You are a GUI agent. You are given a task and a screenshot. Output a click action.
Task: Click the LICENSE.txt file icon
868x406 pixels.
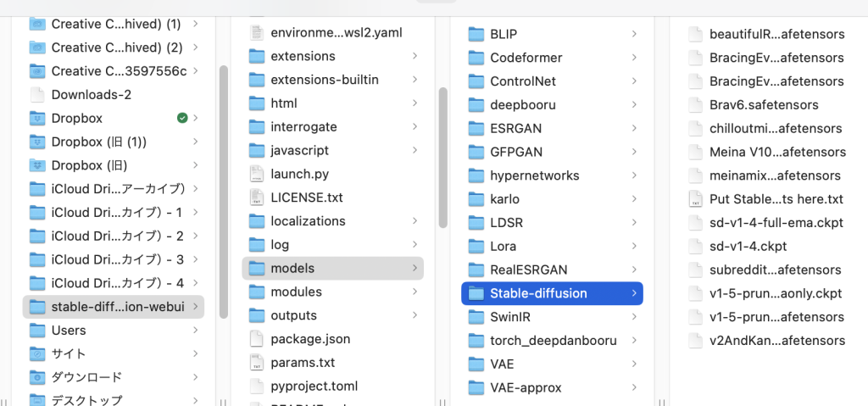(257, 197)
